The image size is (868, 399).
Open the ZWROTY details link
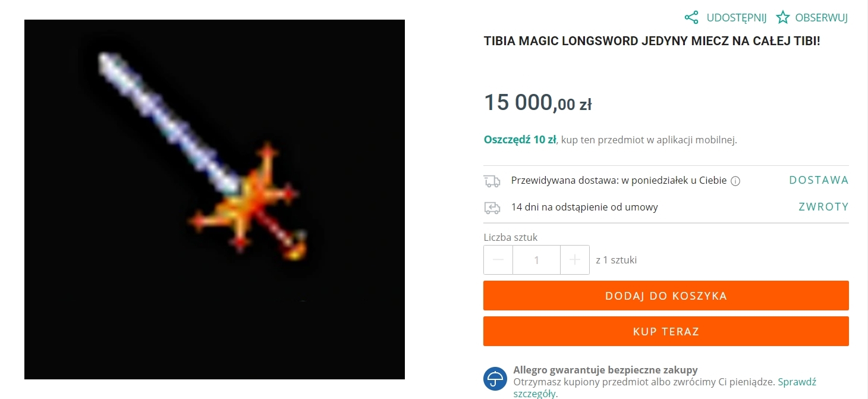(x=823, y=207)
